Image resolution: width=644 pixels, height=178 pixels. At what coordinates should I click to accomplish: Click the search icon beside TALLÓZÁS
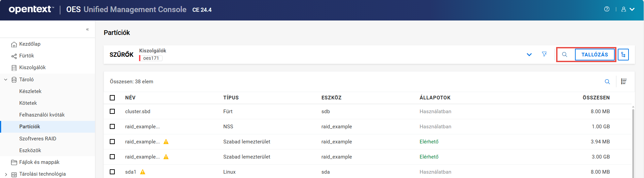coord(565,55)
